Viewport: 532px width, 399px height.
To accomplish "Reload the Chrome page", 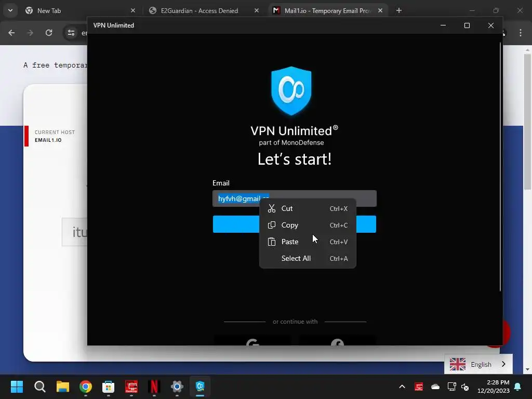I will 49,33.
